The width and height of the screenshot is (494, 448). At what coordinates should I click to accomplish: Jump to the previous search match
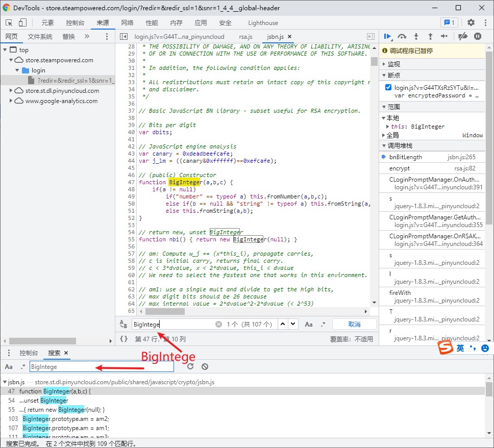click(x=283, y=324)
